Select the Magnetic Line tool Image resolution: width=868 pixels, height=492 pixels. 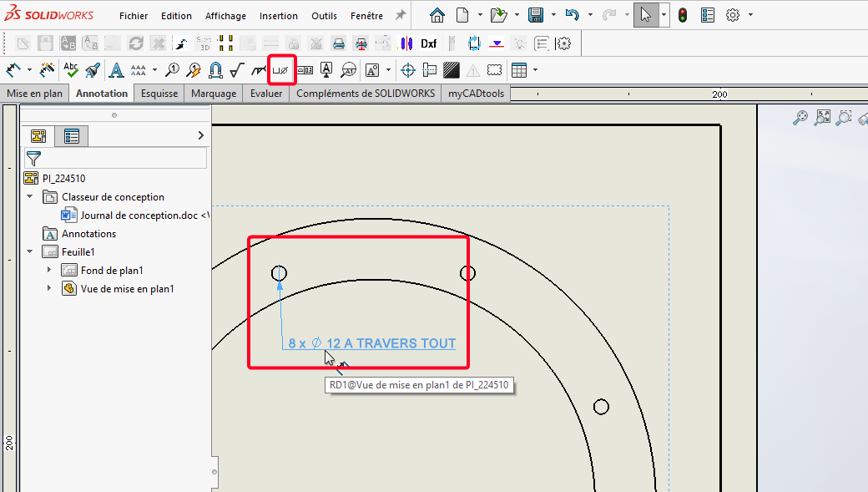point(215,70)
